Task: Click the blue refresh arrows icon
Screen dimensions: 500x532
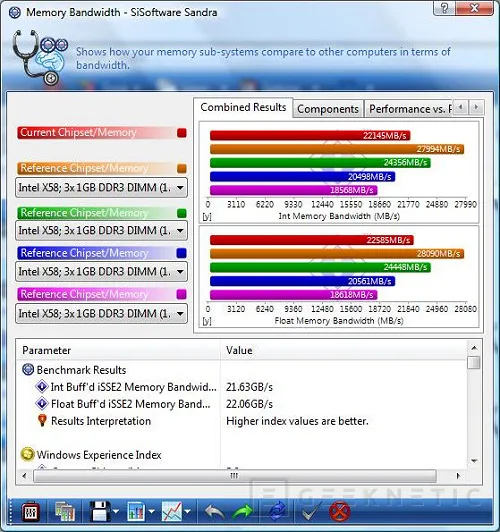Action: (277, 511)
